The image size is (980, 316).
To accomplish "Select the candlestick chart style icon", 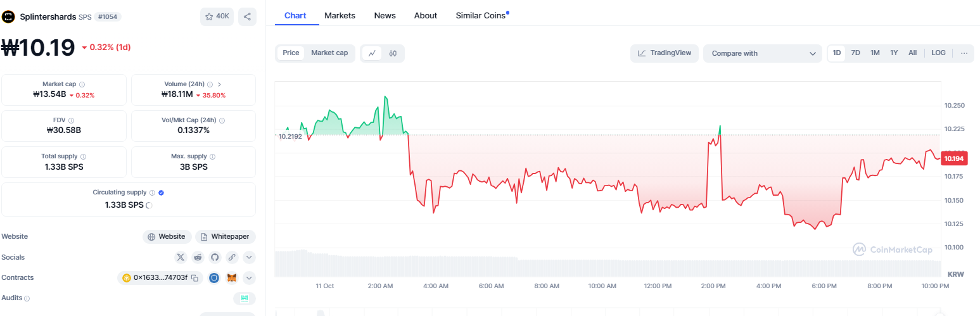I will coord(393,53).
